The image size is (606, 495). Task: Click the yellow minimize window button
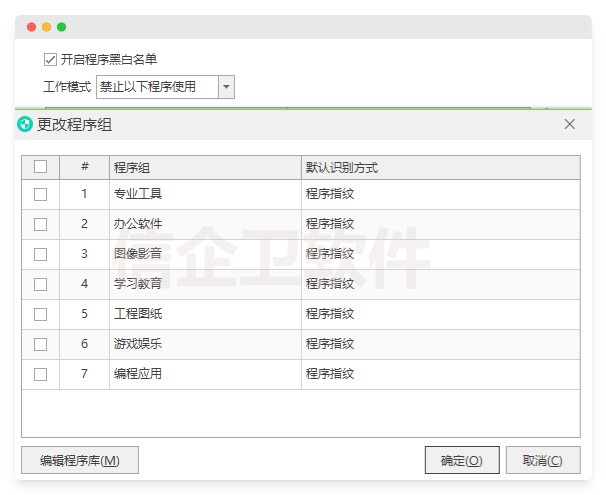[x=47, y=27]
